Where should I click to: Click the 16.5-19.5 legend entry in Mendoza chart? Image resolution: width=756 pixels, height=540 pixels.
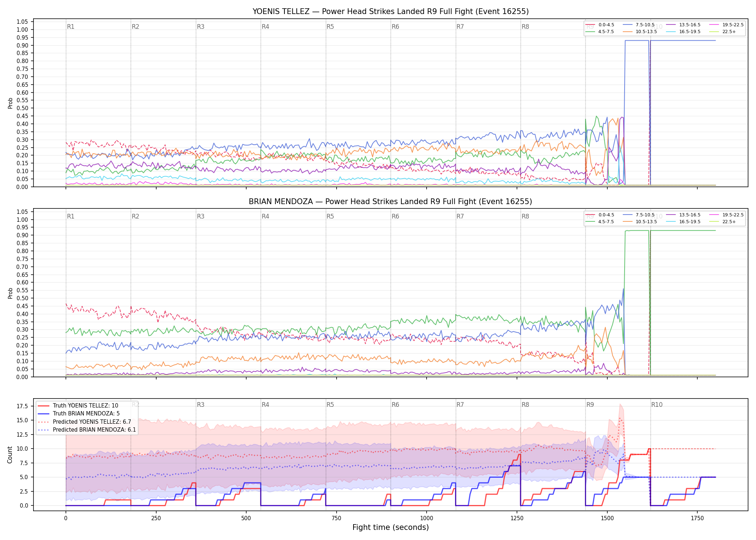point(683,222)
